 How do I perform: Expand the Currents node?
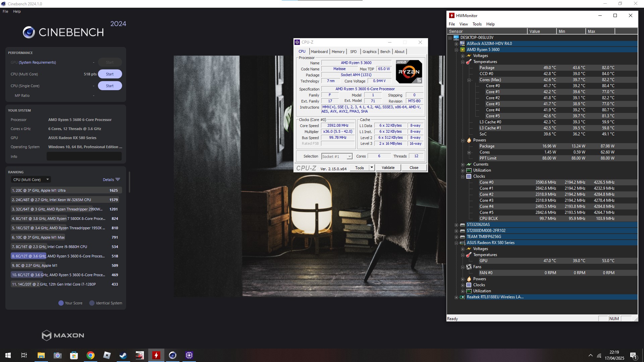[x=463, y=165]
